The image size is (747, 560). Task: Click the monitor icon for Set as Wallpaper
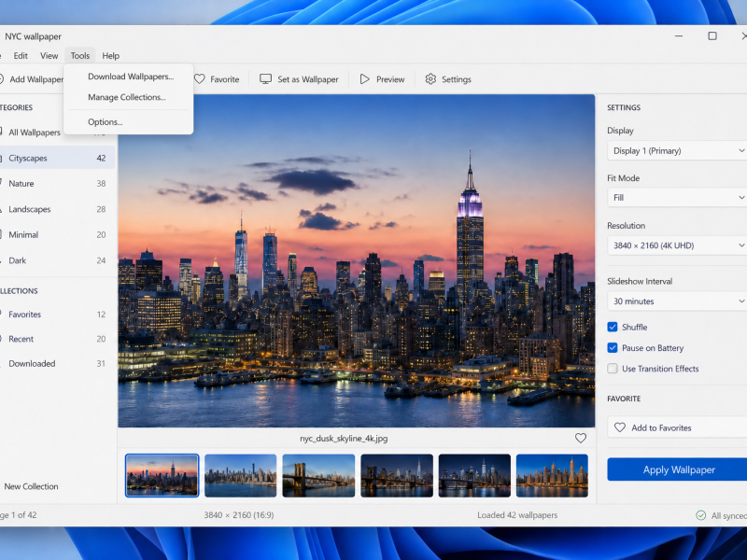[265, 79]
